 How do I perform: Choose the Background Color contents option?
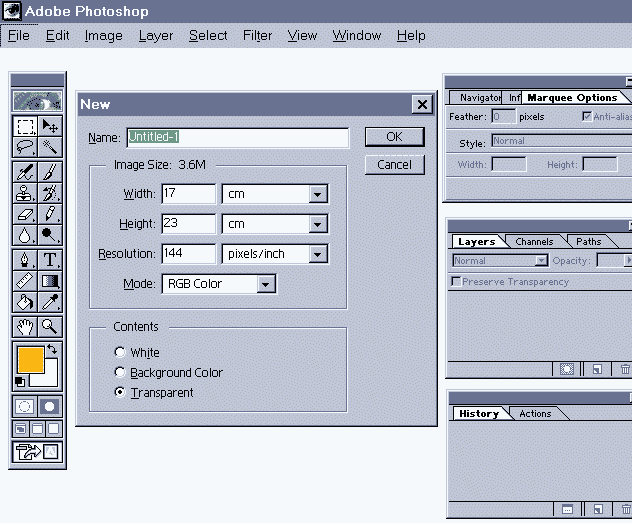(x=120, y=372)
